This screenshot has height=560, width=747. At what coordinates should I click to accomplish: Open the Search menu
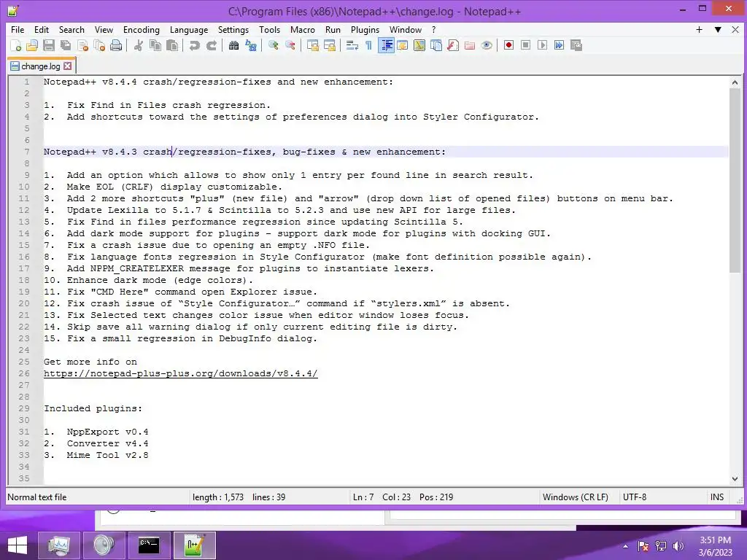(x=71, y=29)
